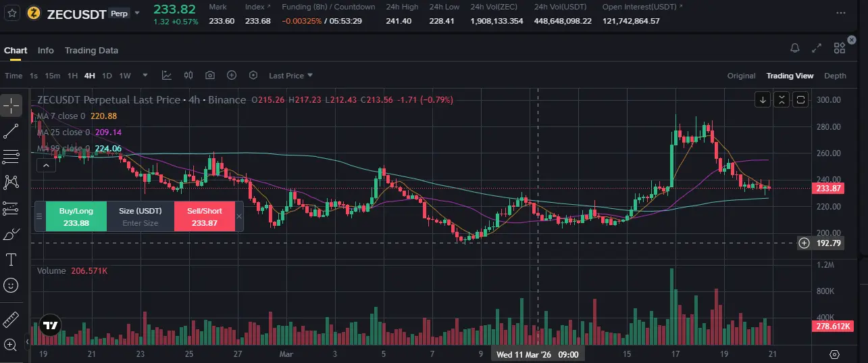Set chart interval to 15m
This screenshot has width=868, height=363.
[53, 76]
